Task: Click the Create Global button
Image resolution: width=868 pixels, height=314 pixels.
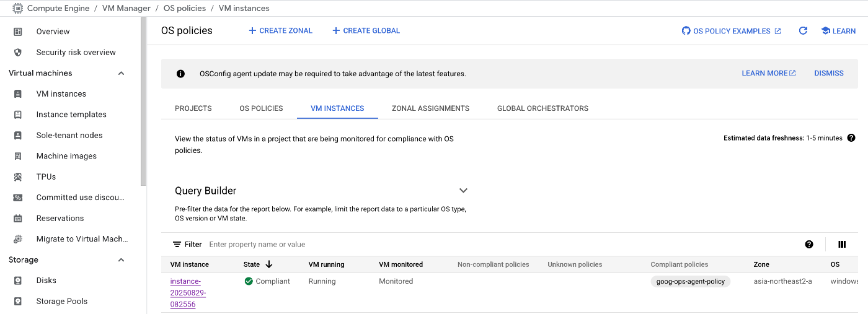Action: [x=366, y=30]
